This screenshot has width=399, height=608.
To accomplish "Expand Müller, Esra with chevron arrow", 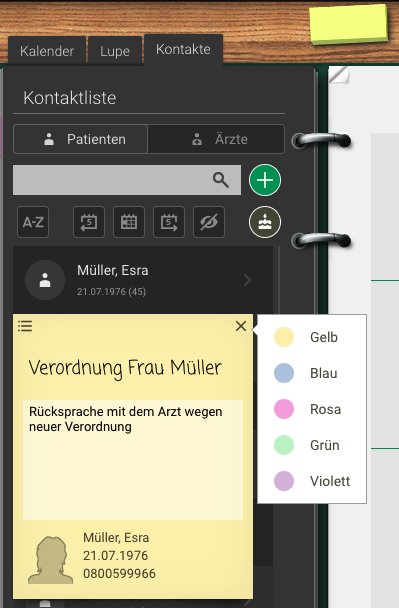I will (x=247, y=280).
